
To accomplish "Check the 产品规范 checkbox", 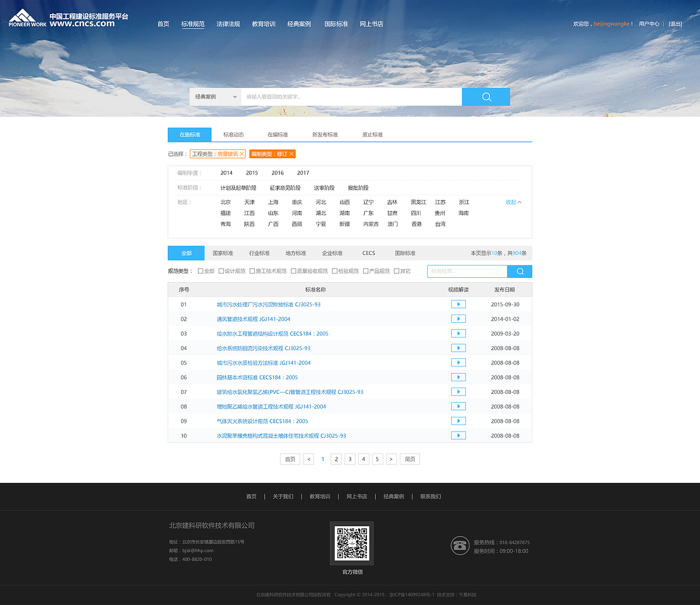I will pos(365,271).
